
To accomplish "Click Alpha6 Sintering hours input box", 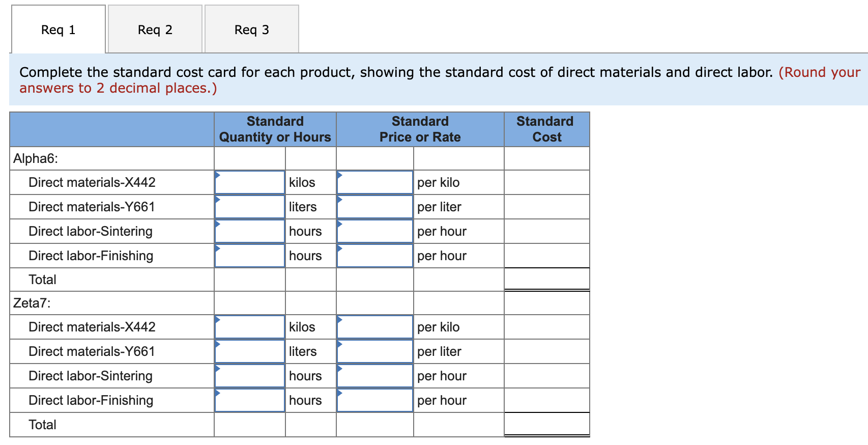I will [x=249, y=231].
